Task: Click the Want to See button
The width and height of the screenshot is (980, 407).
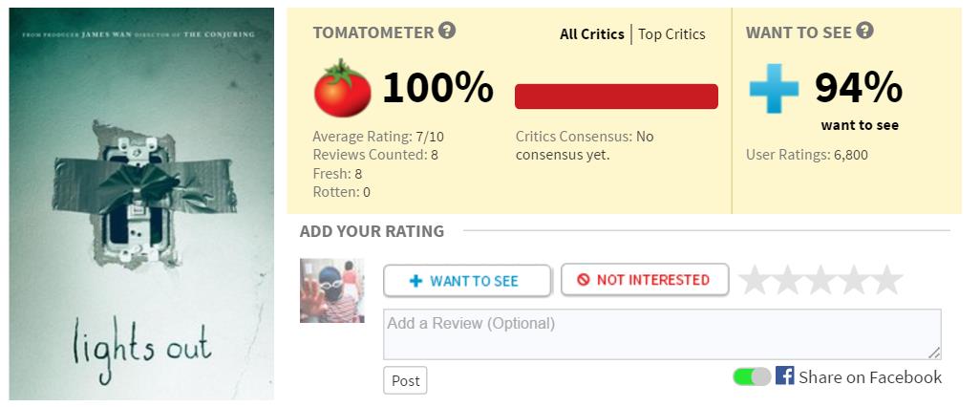Action: [467, 281]
